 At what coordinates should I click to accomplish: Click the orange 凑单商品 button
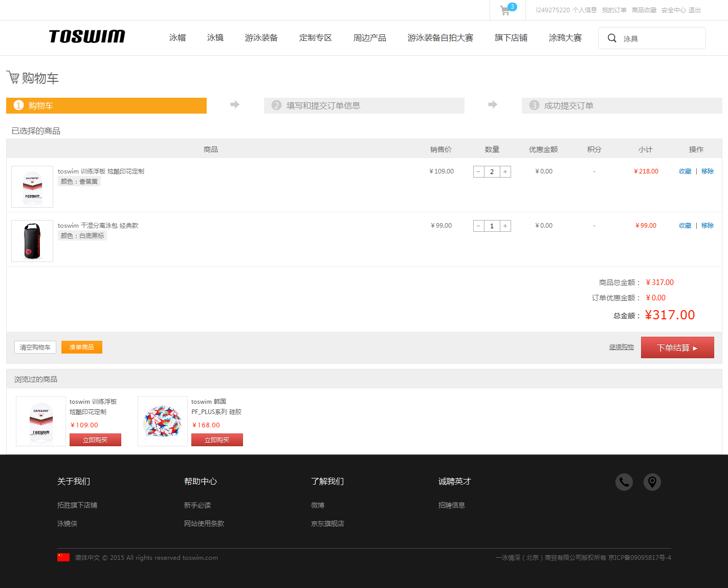pos(82,347)
